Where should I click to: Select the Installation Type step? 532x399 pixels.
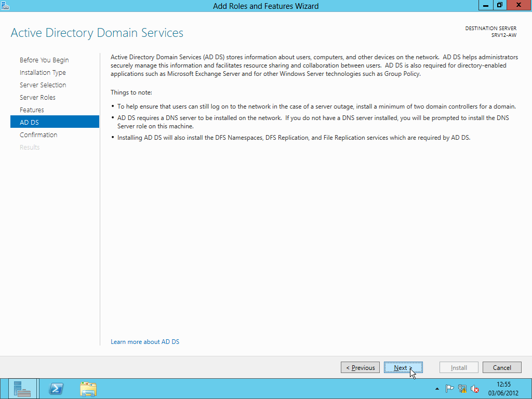(x=43, y=73)
